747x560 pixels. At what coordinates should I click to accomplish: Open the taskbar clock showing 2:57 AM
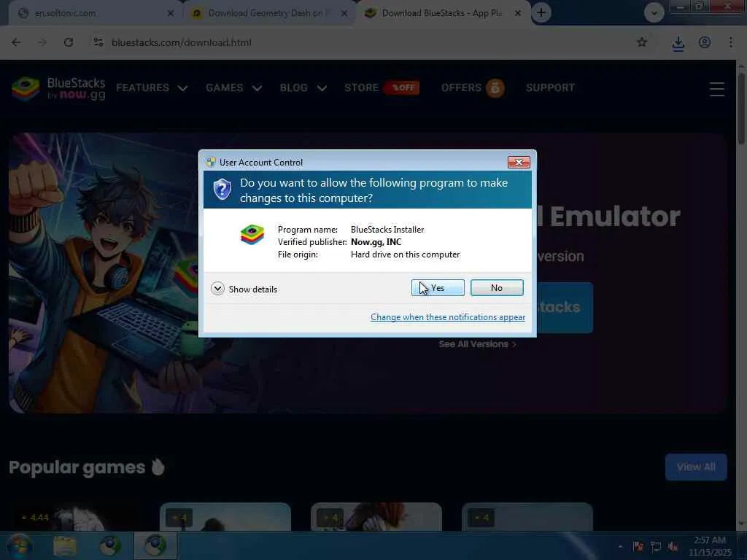[x=710, y=545]
